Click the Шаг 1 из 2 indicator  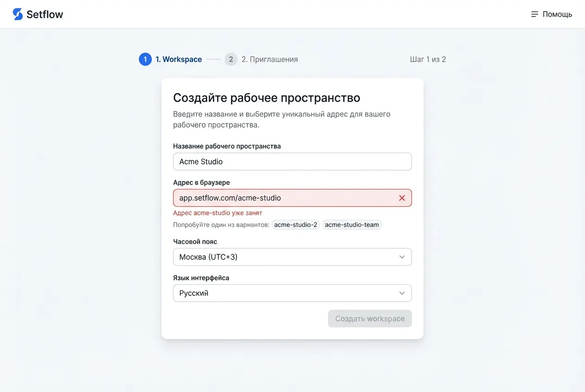[428, 59]
